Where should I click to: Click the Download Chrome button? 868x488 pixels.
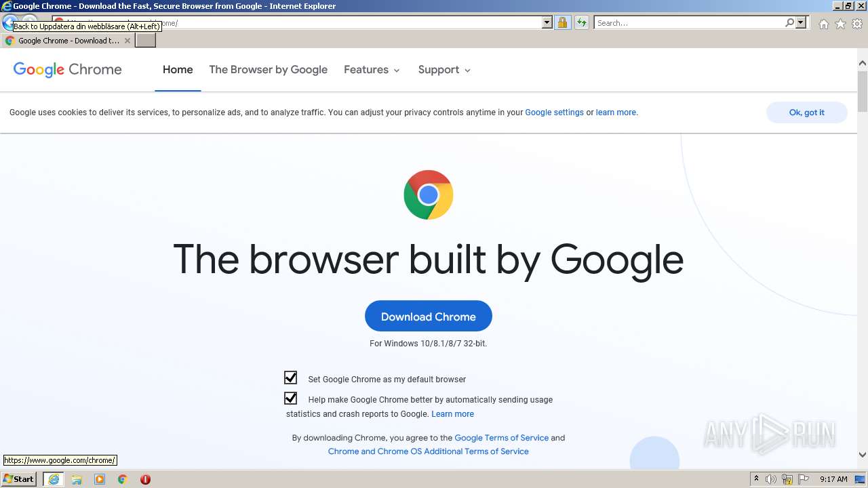[429, 317]
